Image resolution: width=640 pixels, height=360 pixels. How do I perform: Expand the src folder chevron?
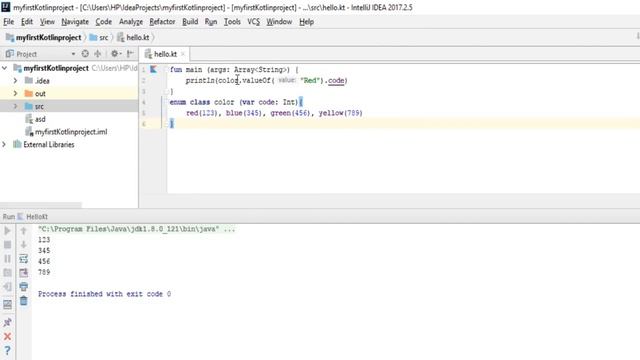coord(16,106)
